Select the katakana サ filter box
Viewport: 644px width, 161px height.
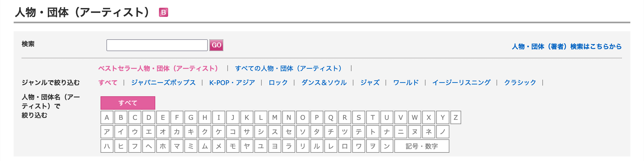pyautogui.click(x=247, y=132)
